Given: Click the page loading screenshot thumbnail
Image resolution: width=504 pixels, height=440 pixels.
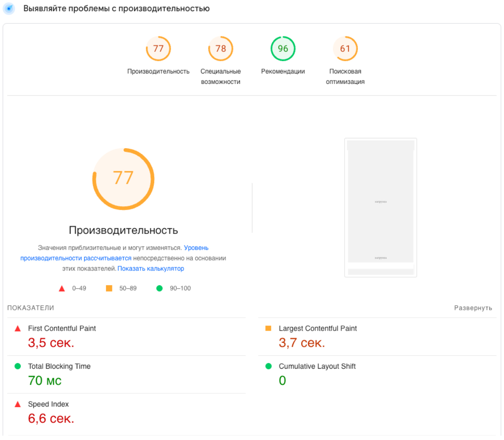Looking at the screenshot, I should pyautogui.click(x=380, y=207).
